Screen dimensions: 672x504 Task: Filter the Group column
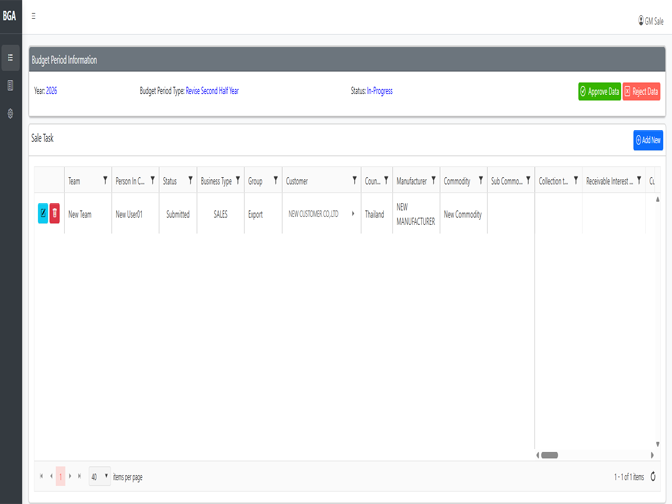[276, 180]
